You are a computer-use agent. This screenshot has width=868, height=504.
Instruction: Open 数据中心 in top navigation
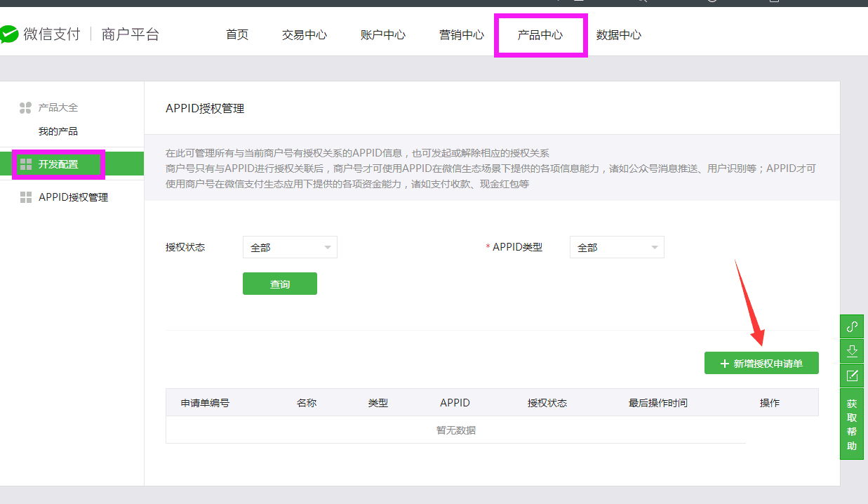click(x=619, y=34)
